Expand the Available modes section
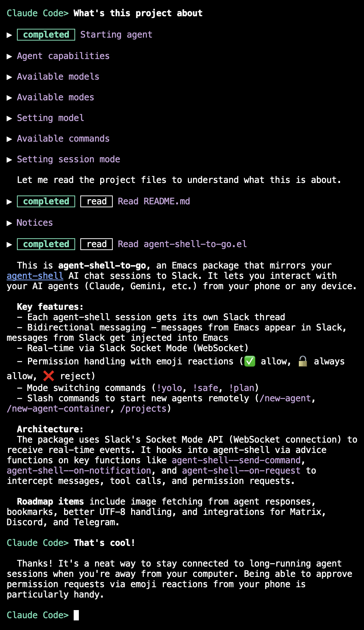 [x=10, y=98]
